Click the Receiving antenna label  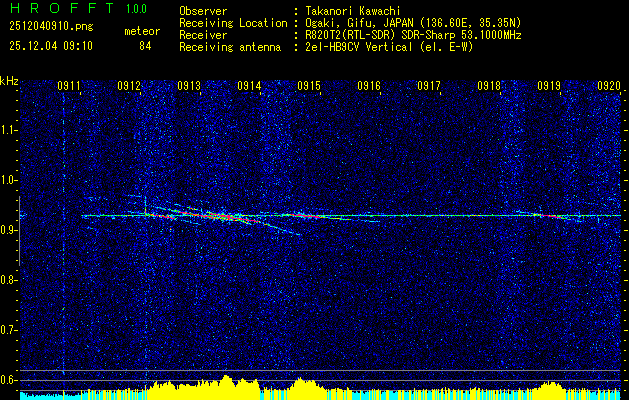230,47
